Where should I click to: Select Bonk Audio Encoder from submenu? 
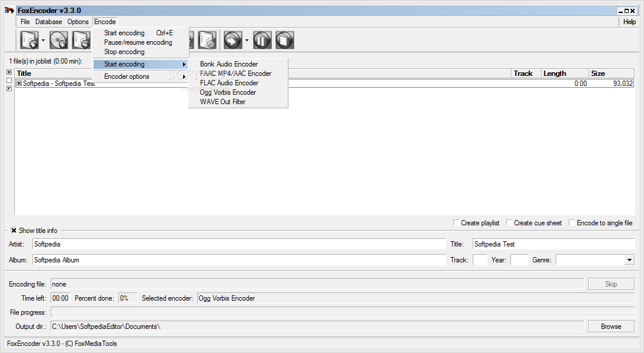point(238,64)
